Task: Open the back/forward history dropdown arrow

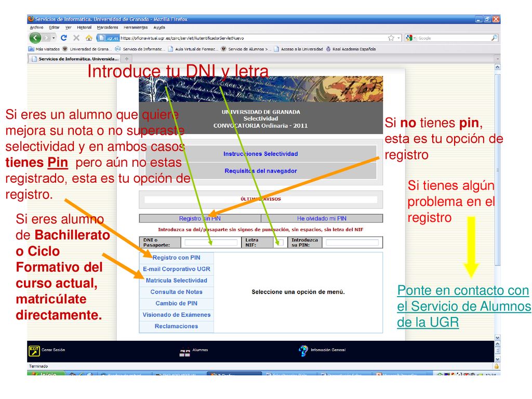Action: coord(54,38)
